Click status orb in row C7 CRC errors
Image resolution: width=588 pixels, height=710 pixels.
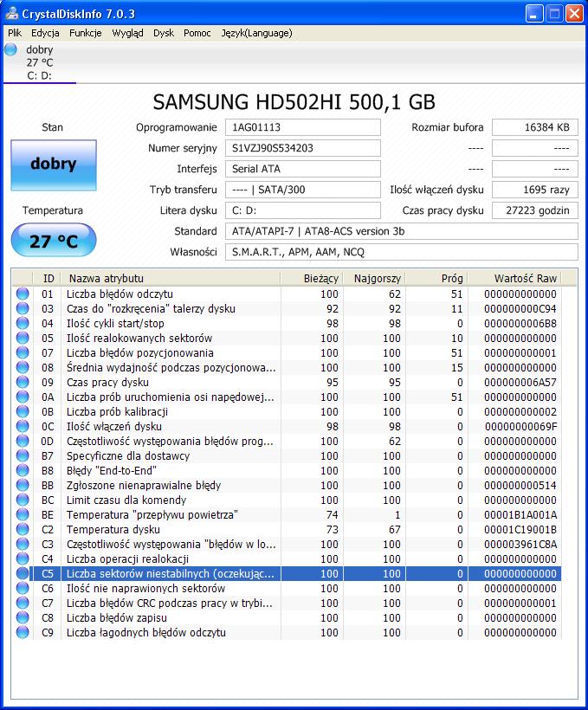coord(23,603)
